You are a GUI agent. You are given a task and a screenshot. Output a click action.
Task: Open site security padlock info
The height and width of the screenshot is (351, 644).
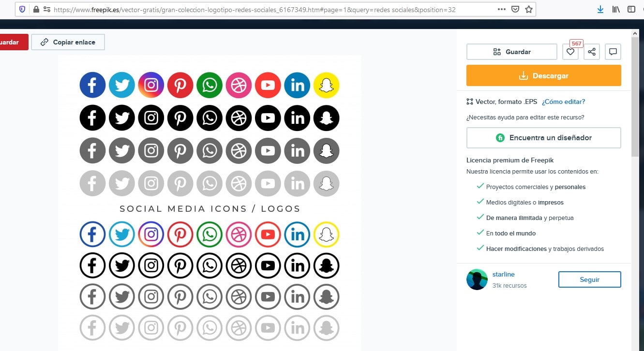pos(36,9)
